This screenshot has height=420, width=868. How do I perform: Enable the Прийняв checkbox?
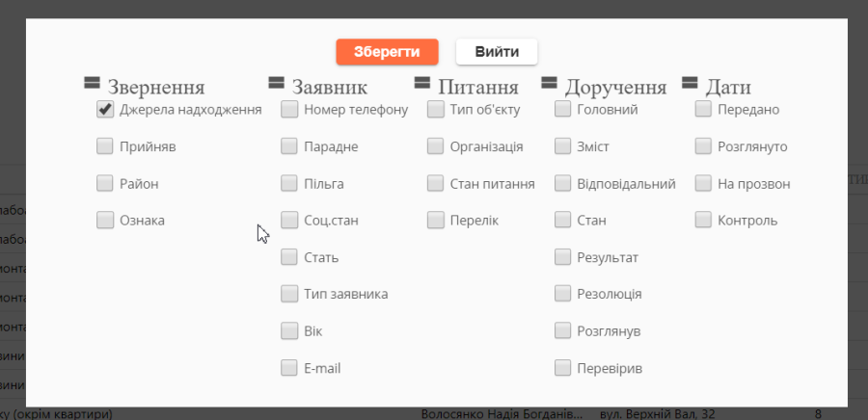coord(105,146)
